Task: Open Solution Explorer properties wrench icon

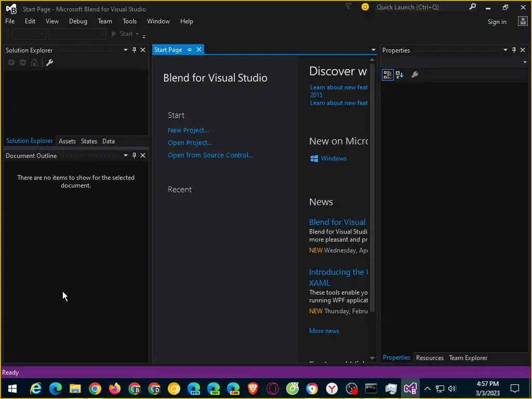Action: [49, 62]
